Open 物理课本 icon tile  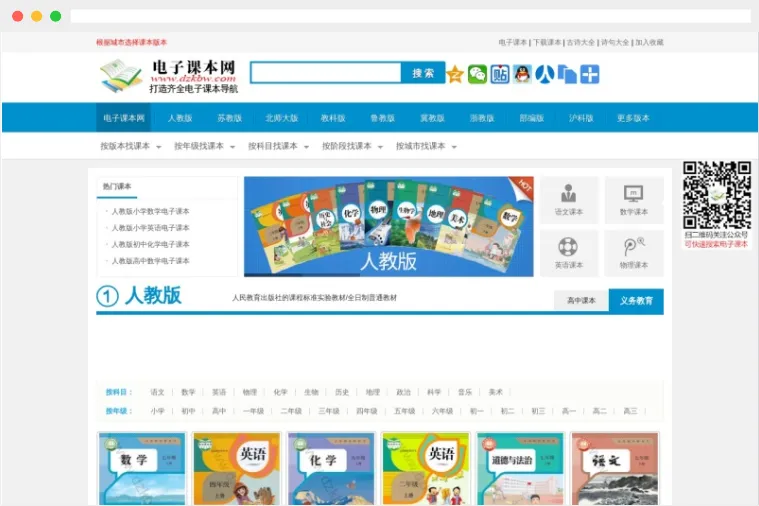point(634,253)
